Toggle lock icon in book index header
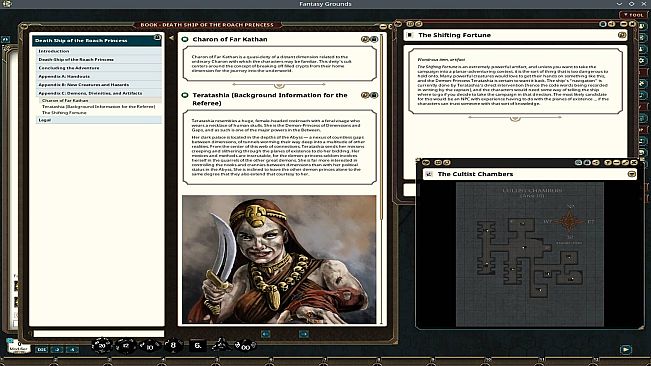Image resolution: width=651 pixels, height=366 pixels. tap(157, 38)
